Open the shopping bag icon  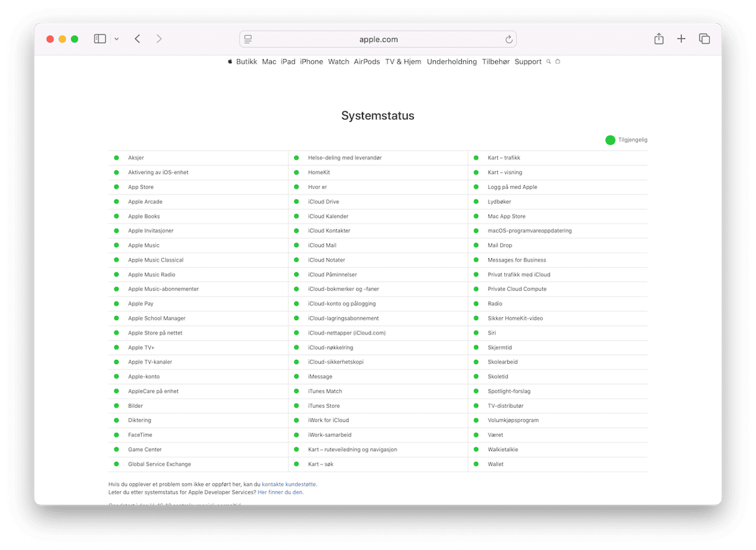[558, 62]
